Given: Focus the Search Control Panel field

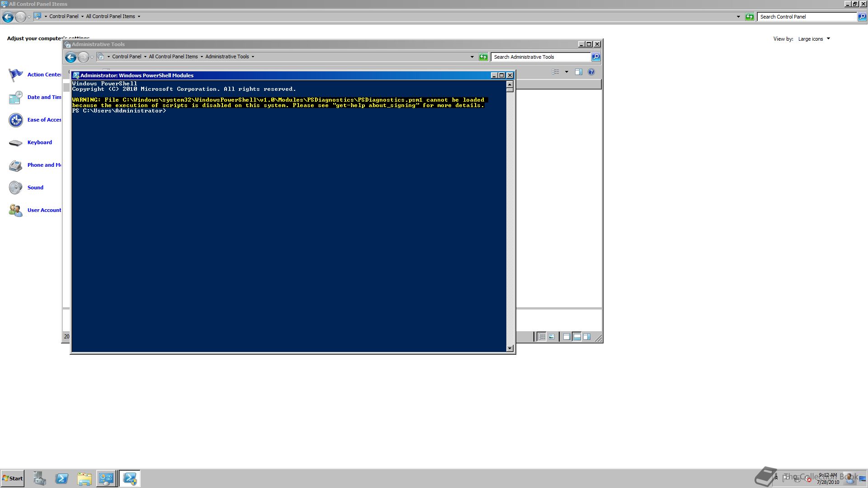Looking at the screenshot, I should pos(807,17).
